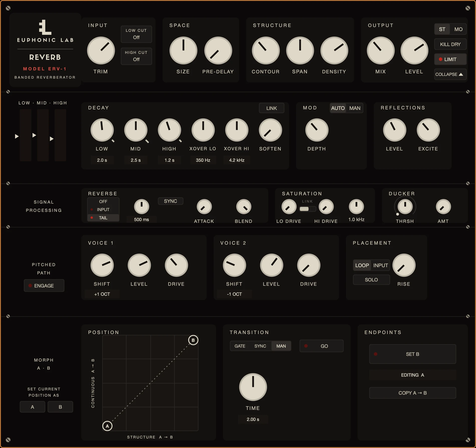Collapse the panel with COLLAPSE button
Viewport: 476px width, 448px height.
[450, 74]
